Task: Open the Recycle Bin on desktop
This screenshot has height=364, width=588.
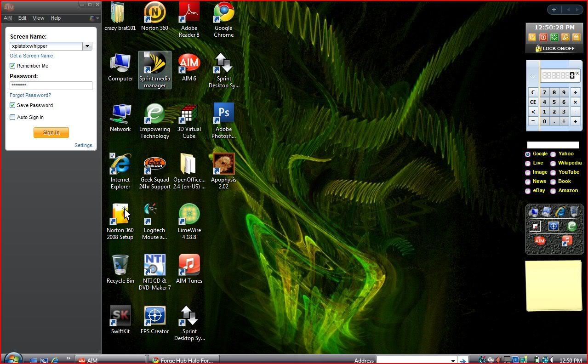Action: pos(120,269)
